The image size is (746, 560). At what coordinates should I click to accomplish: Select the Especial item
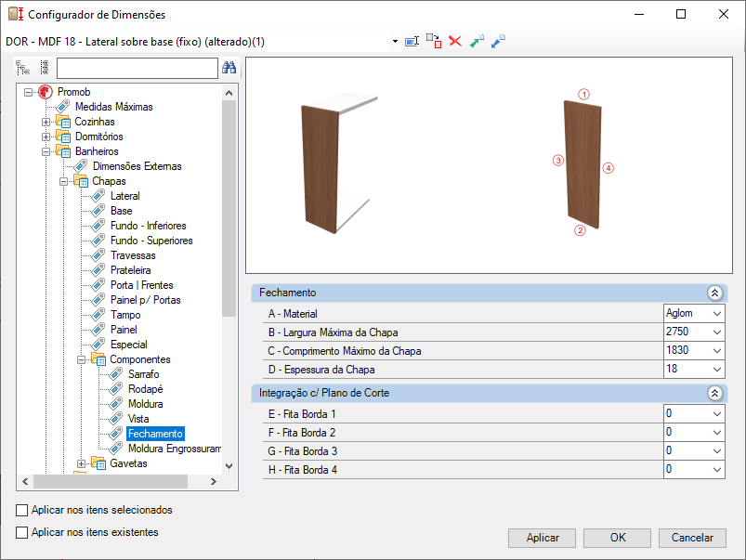coord(129,344)
